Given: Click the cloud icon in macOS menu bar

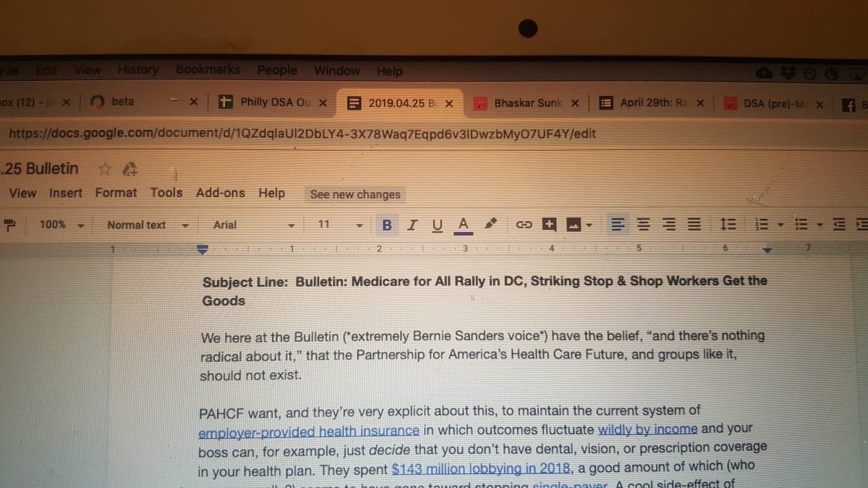Looking at the screenshot, I should pyautogui.click(x=764, y=73).
